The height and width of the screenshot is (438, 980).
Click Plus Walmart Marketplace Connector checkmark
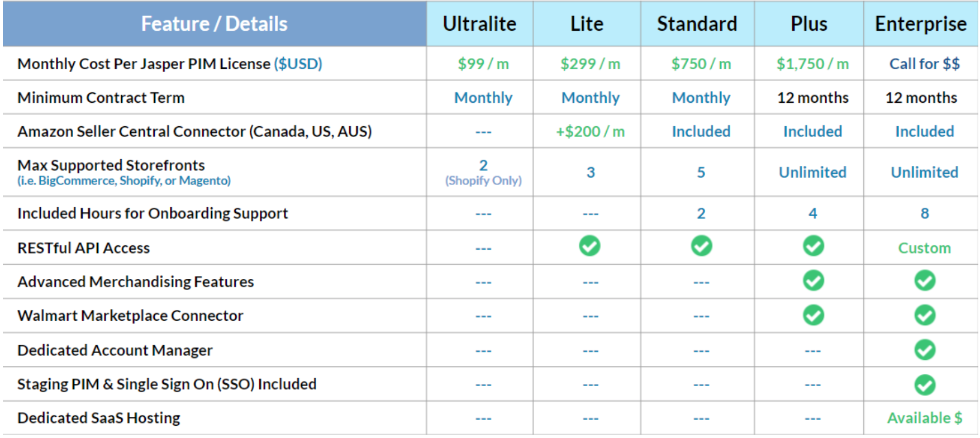tap(813, 315)
